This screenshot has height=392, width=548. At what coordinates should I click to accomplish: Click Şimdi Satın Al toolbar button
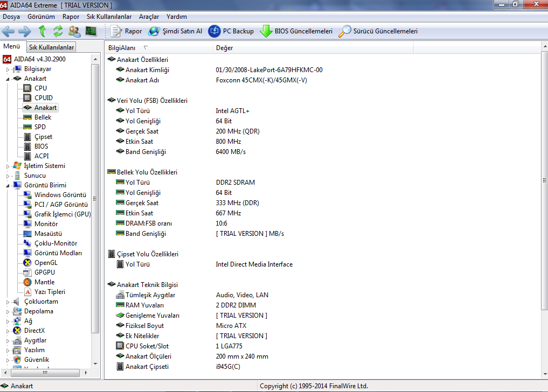pyautogui.click(x=175, y=31)
